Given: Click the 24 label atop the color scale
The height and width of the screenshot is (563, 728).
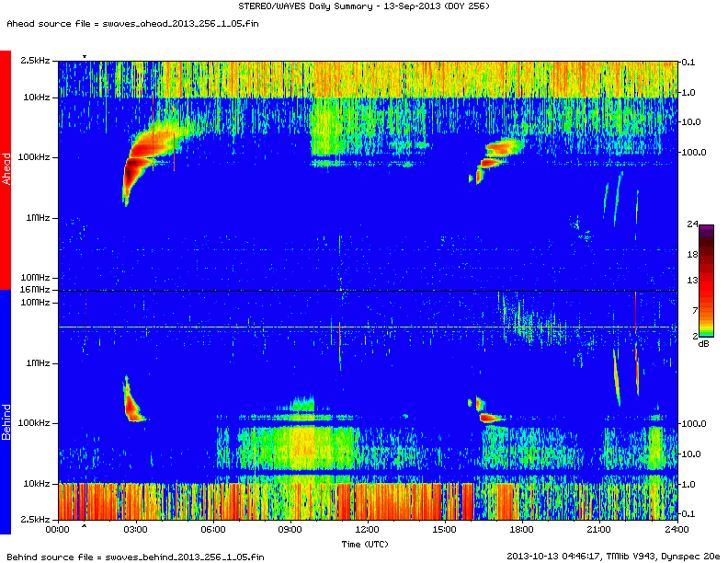Looking at the screenshot, I should click(x=693, y=224).
